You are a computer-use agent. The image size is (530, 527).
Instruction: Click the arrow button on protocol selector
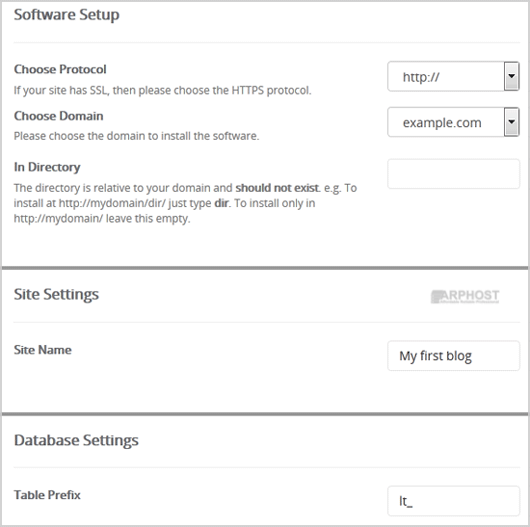pos(512,76)
